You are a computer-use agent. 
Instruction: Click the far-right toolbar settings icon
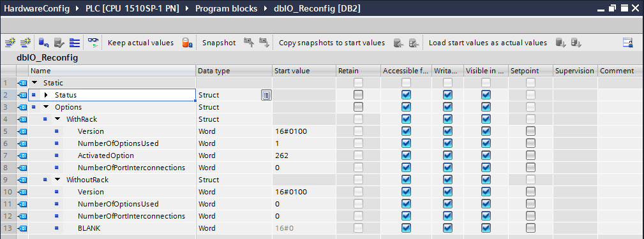pos(627,43)
